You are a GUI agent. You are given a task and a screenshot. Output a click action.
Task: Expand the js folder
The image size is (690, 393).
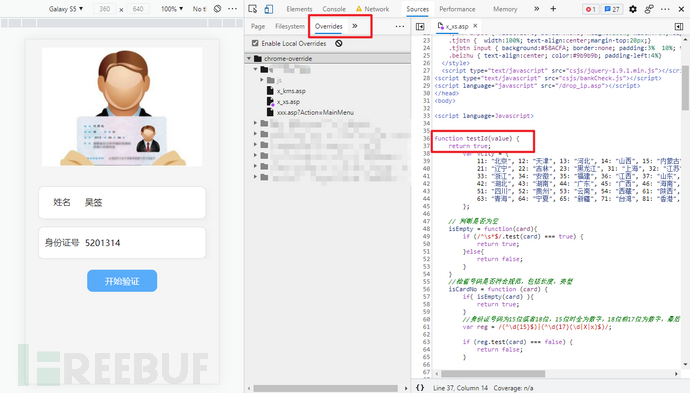click(262, 80)
